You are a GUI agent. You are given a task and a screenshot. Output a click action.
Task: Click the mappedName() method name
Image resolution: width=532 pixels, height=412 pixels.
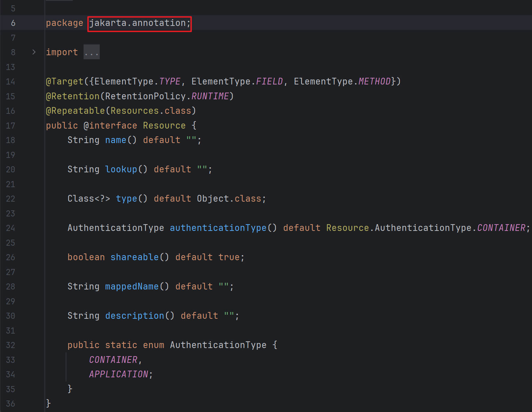132,286
